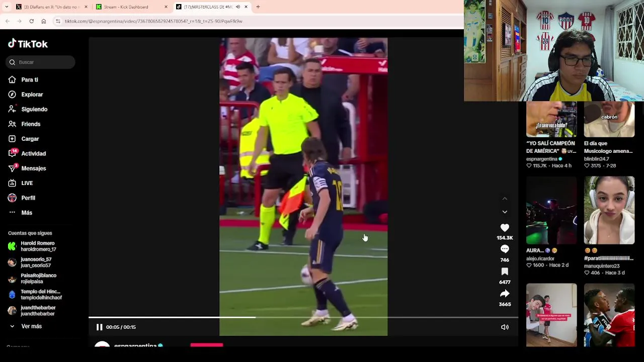The height and width of the screenshot is (362, 644).
Task: Save video with bookmark icon
Action: pos(505,271)
